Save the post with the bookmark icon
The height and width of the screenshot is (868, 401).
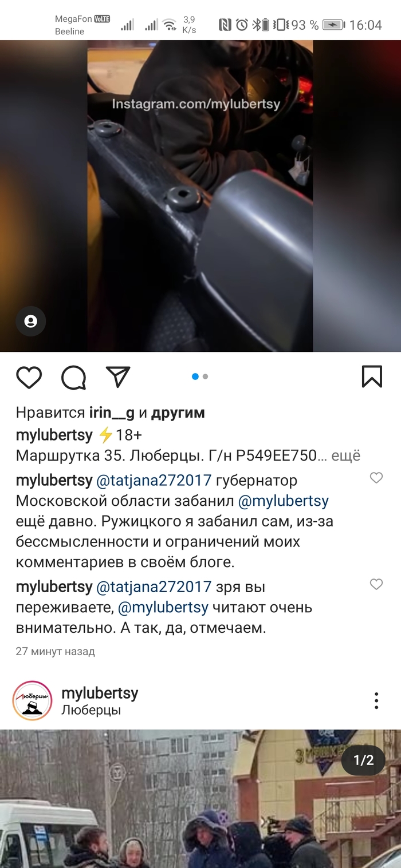click(x=372, y=376)
